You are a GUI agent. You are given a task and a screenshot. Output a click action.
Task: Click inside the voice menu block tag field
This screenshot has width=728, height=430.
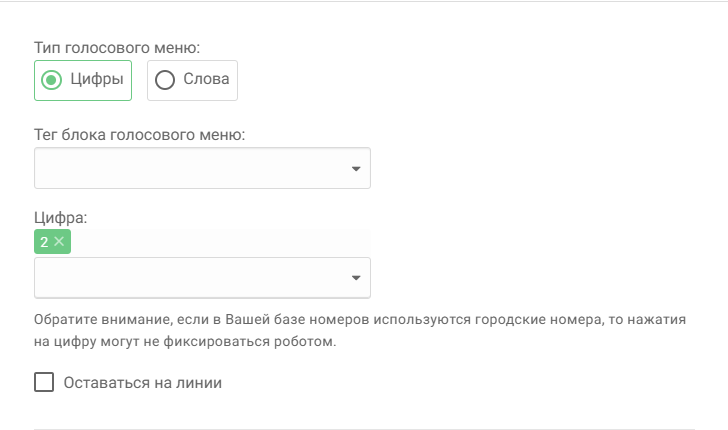pyautogui.click(x=190, y=168)
